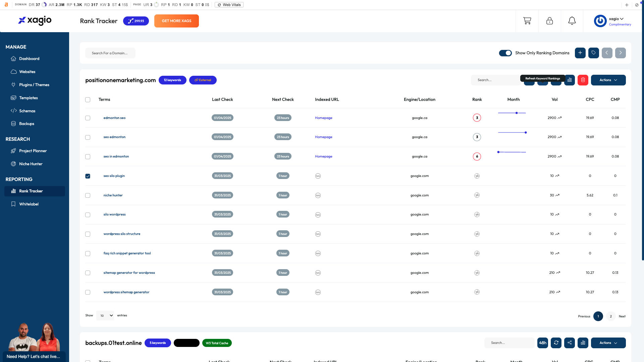
Task: Uncheck the seo silo plugin checkbox
Action: [88, 176]
